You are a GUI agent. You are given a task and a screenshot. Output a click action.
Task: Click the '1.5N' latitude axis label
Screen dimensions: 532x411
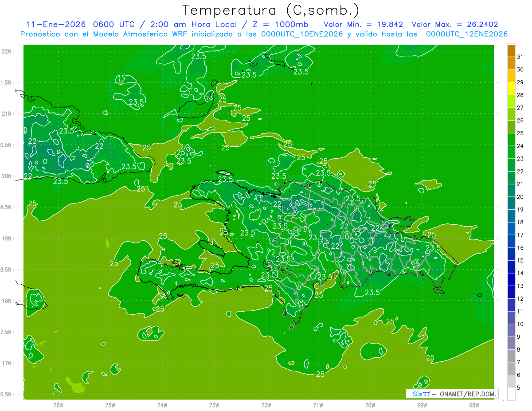click(x=7, y=82)
